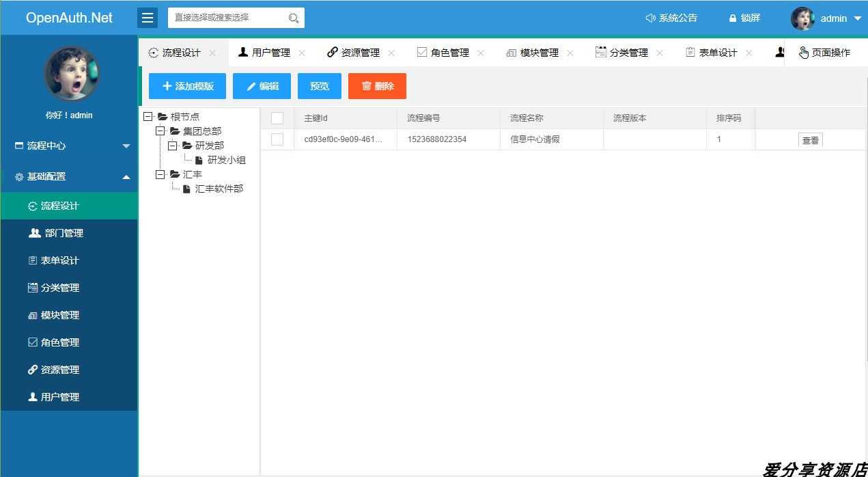The image size is (868, 477).
Task: Close the 模块管理 tab
Action: click(570, 53)
